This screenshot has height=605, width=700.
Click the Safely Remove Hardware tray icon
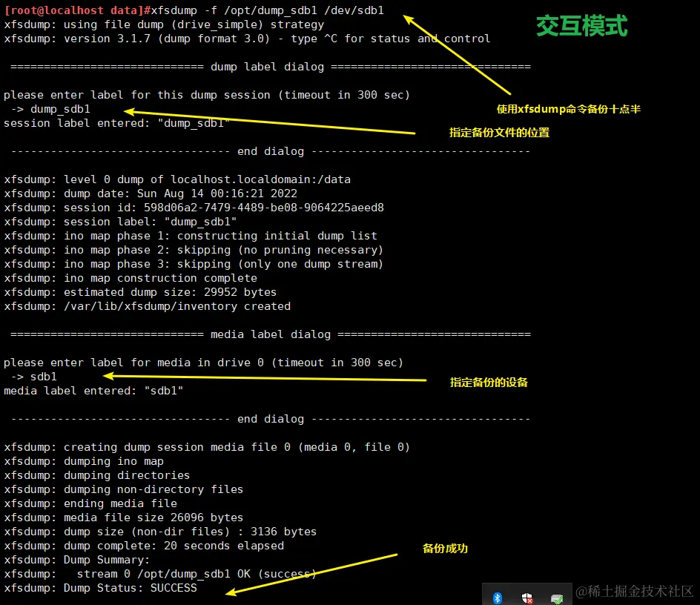click(x=557, y=598)
